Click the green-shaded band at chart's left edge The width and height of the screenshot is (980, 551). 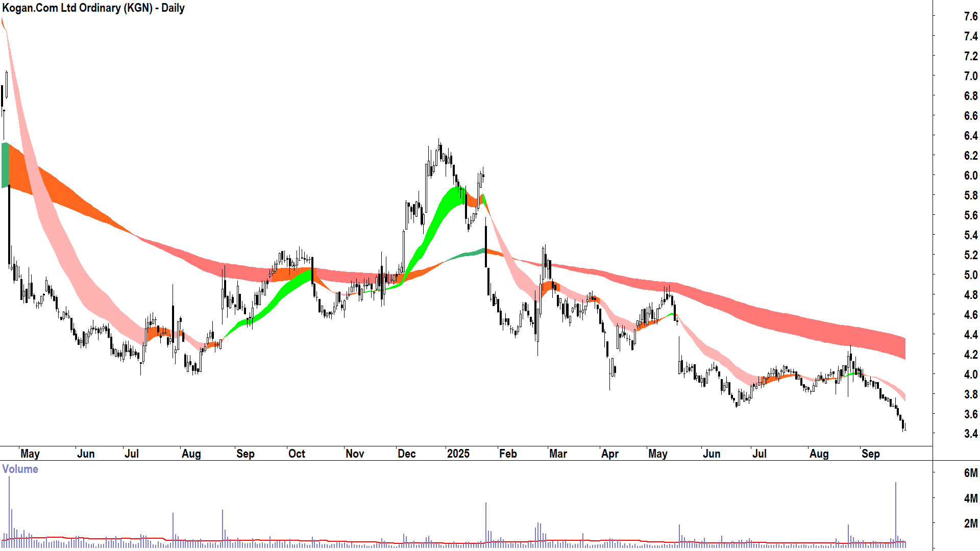pyautogui.click(x=5, y=165)
